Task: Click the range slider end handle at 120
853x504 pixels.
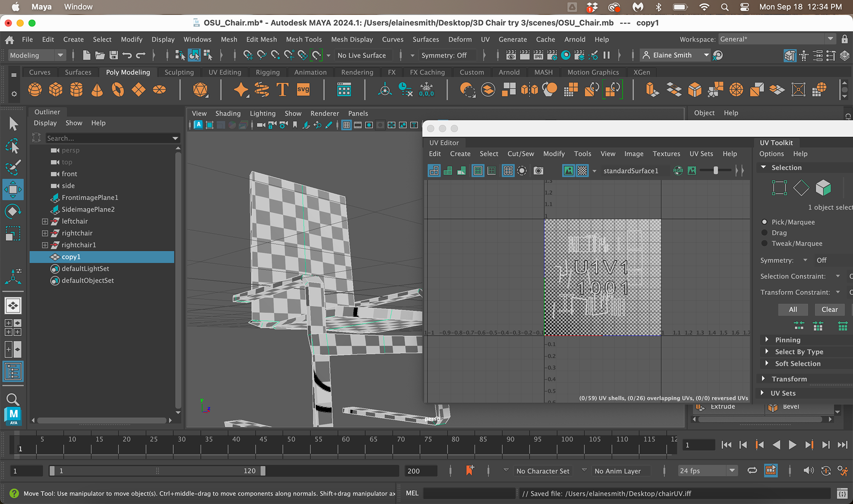Action: [263, 471]
